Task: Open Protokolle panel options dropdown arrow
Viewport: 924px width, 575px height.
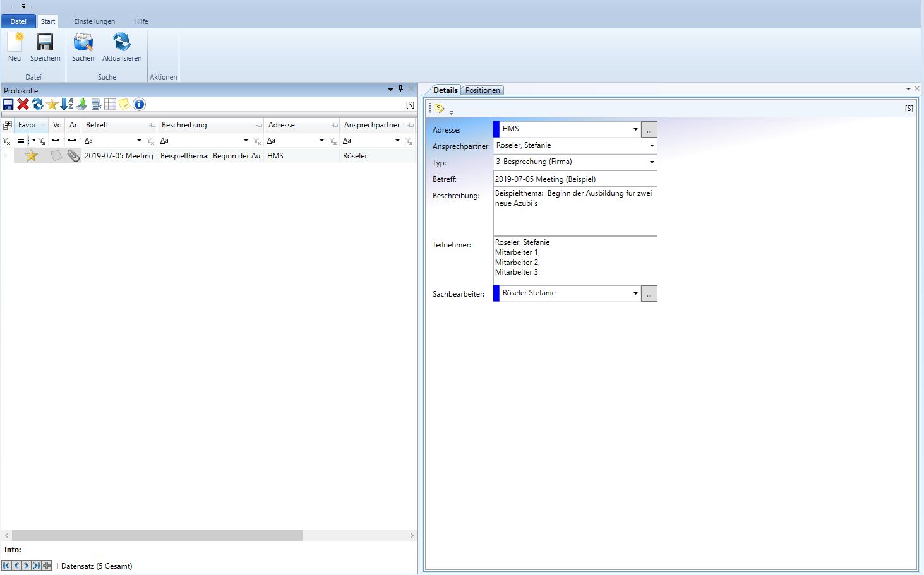Action: click(390, 90)
